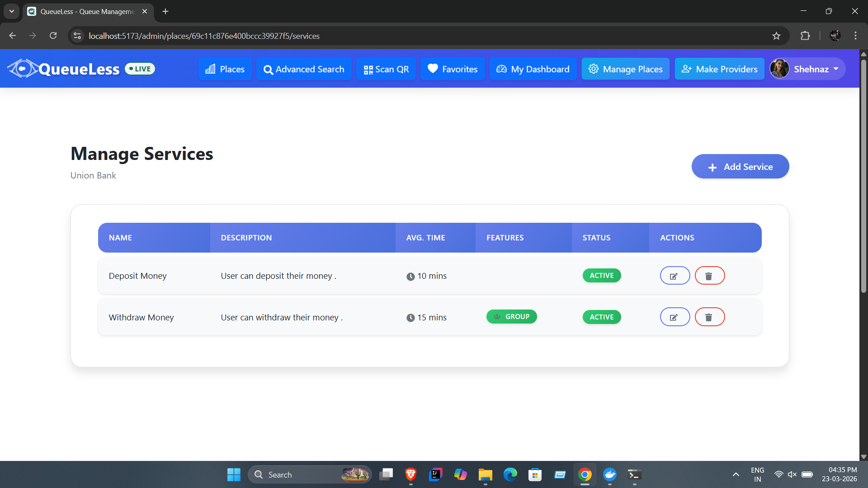Open the Docker Desktop taskbar icon

coord(609,474)
